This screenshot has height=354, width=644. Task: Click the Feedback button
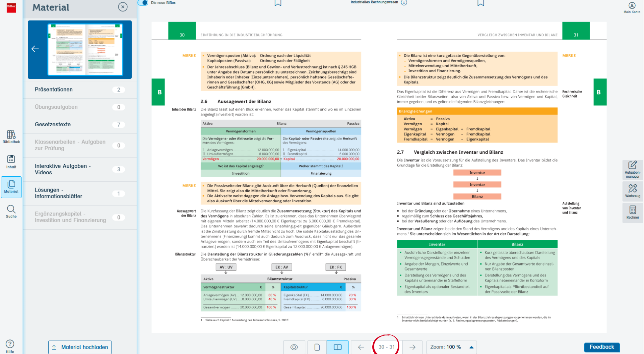coord(601,347)
